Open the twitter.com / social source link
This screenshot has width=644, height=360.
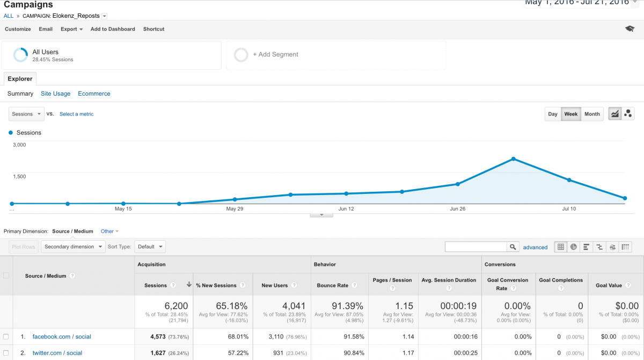pos(57,353)
